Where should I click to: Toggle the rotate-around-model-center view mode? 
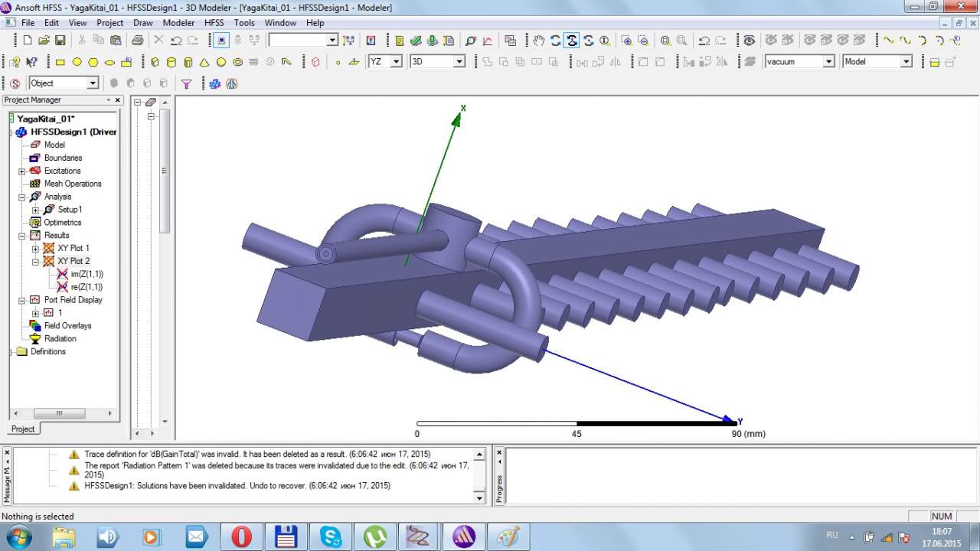tap(572, 41)
